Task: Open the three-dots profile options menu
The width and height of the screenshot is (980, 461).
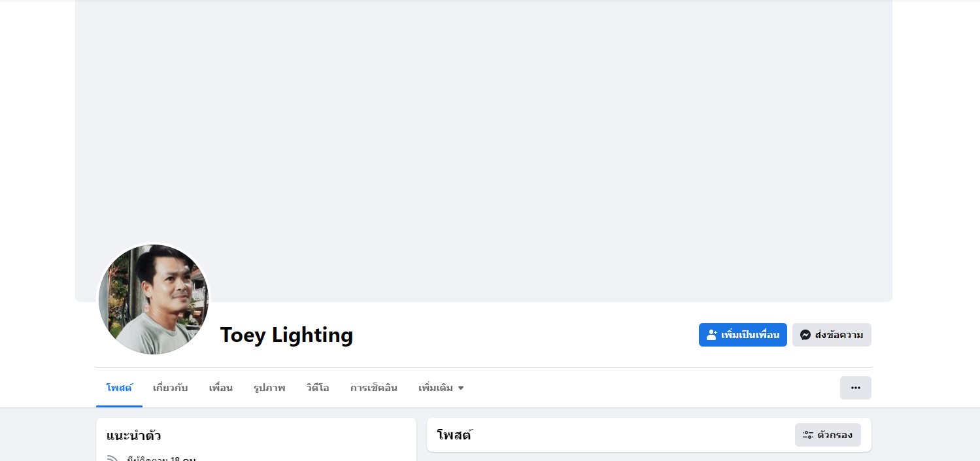Action: tap(855, 388)
